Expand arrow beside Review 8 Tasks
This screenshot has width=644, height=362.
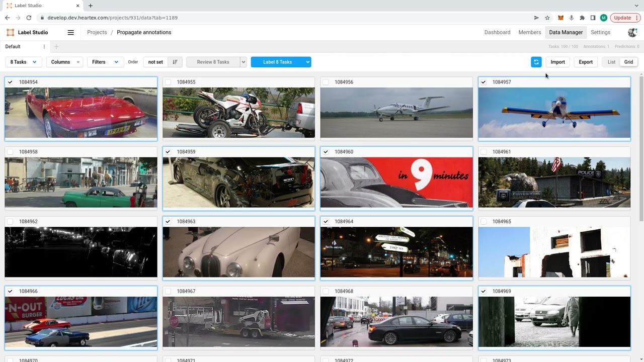[x=244, y=62]
